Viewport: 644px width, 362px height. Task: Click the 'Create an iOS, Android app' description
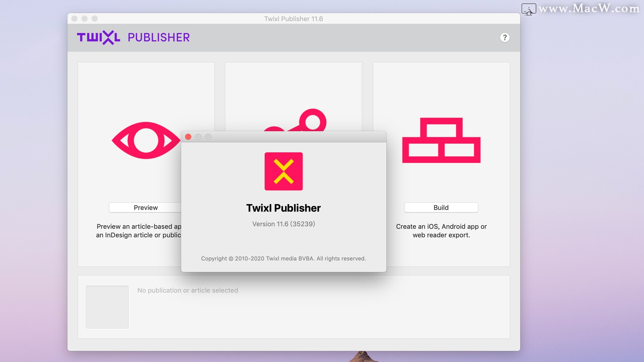pyautogui.click(x=441, y=231)
